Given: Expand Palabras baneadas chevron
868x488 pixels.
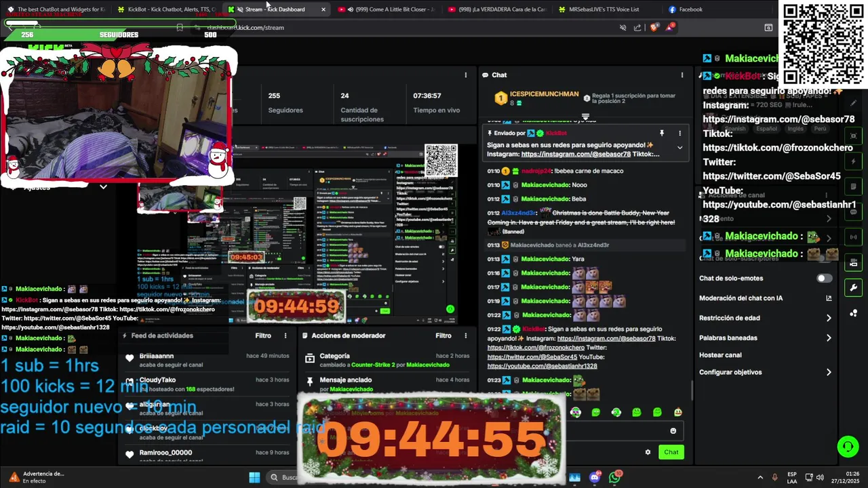Looking at the screenshot, I should click(x=829, y=338).
